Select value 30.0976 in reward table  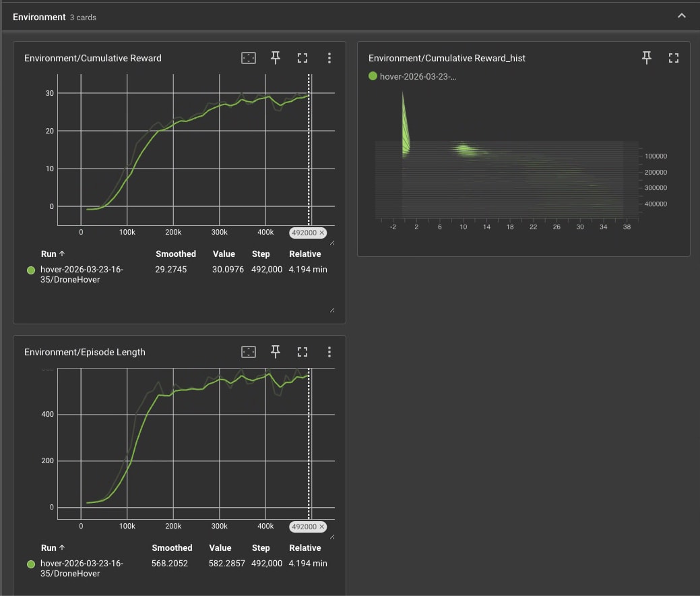[x=228, y=270]
